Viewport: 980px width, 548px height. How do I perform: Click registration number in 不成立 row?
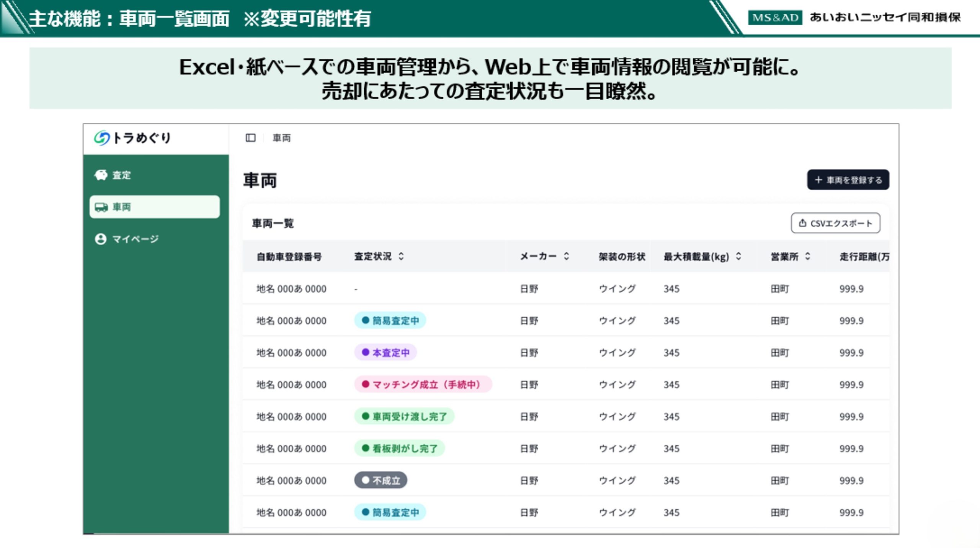point(291,480)
